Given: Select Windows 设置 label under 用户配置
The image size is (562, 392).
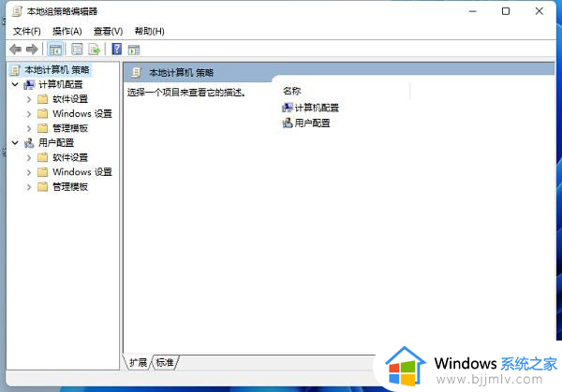Looking at the screenshot, I should [x=82, y=172].
